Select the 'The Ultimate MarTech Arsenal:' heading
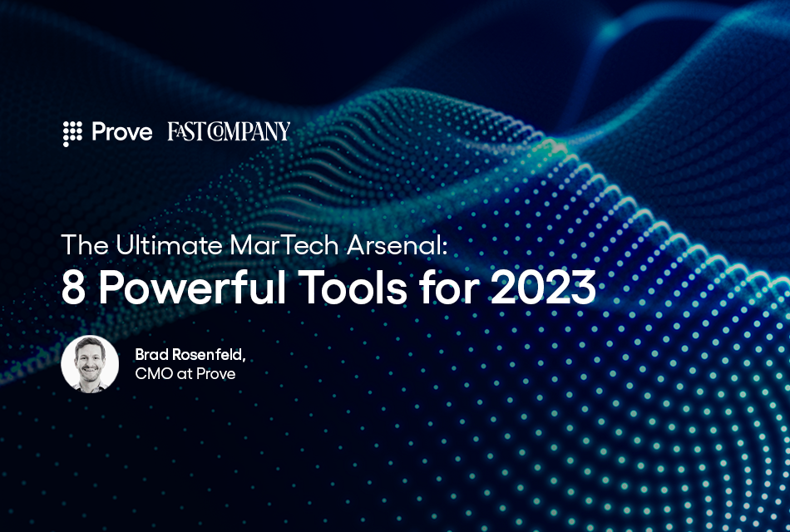 255,246
